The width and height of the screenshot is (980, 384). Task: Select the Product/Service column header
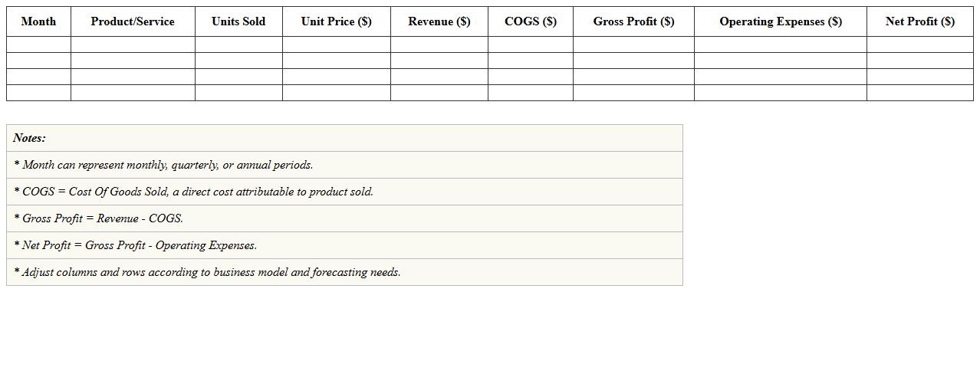pos(133,21)
